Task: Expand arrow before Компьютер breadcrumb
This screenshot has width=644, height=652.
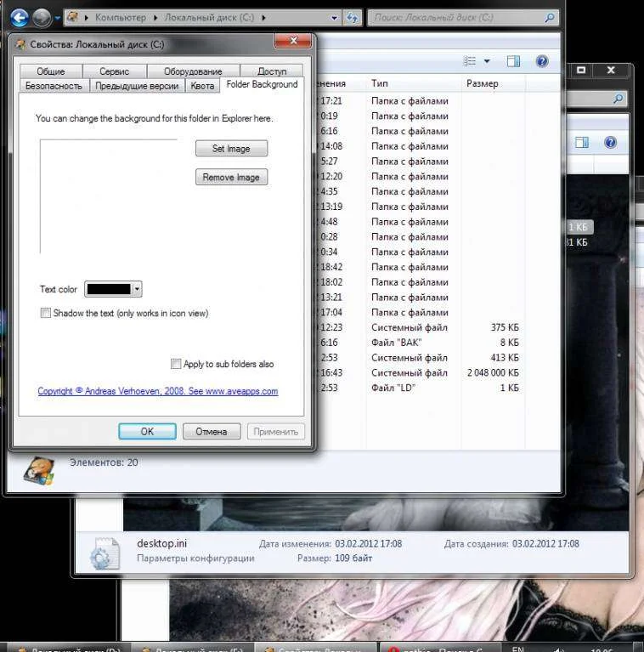Action: (x=87, y=18)
